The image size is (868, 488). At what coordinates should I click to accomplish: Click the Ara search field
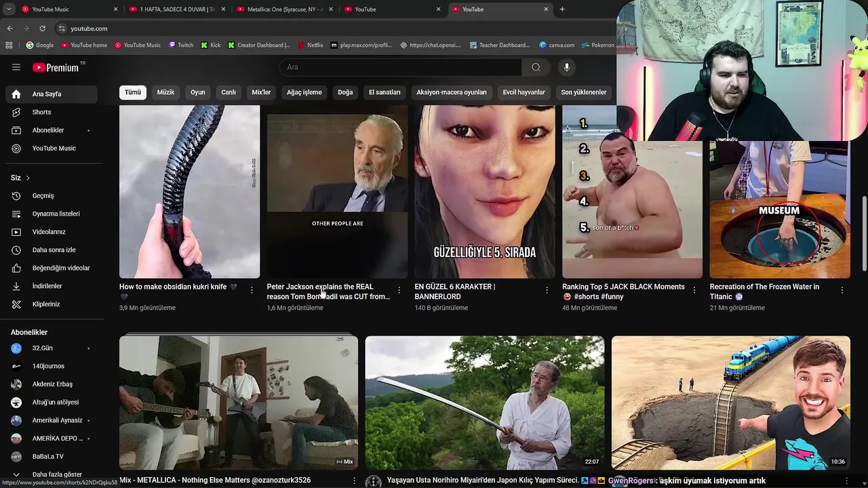pos(400,67)
